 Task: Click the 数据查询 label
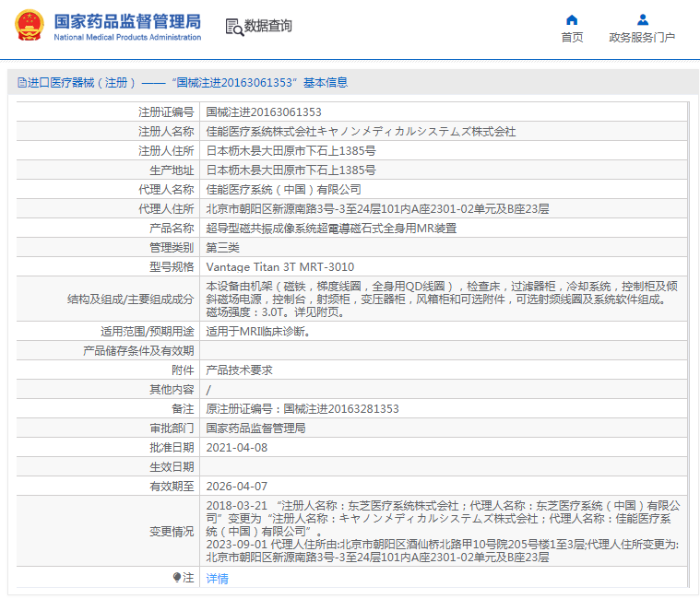267,26
